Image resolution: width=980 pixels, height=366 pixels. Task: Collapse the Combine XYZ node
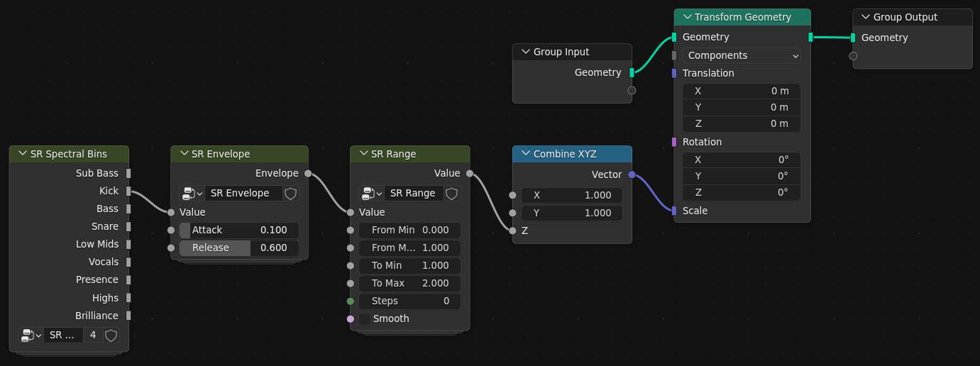tap(525, 154)
